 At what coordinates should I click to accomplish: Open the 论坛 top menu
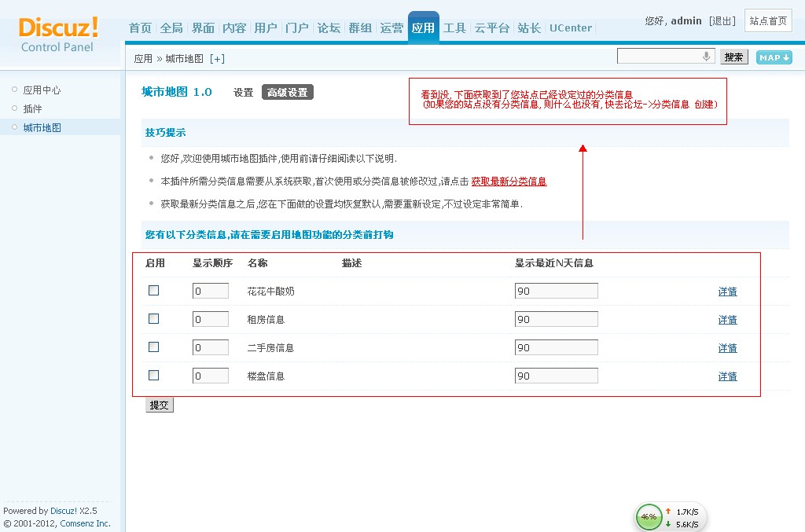pos(329,28)
